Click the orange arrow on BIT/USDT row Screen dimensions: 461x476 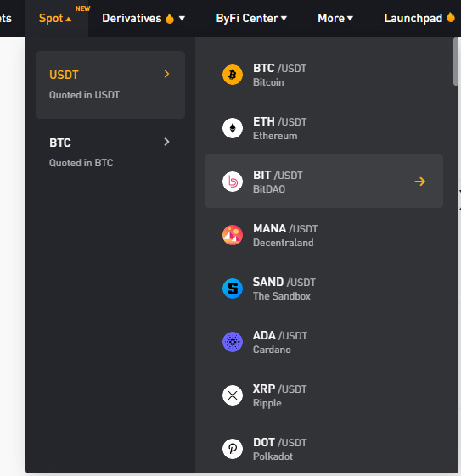[x=420, y=182]
